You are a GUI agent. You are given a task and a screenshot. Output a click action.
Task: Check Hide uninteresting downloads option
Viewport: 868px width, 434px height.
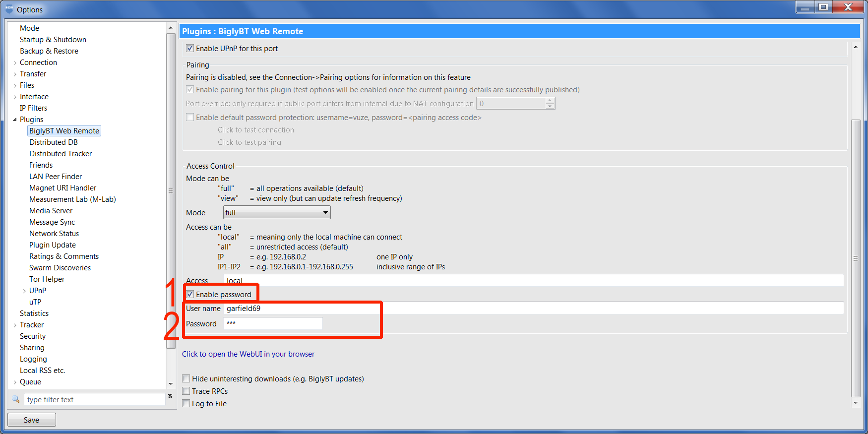coord(186,378)
